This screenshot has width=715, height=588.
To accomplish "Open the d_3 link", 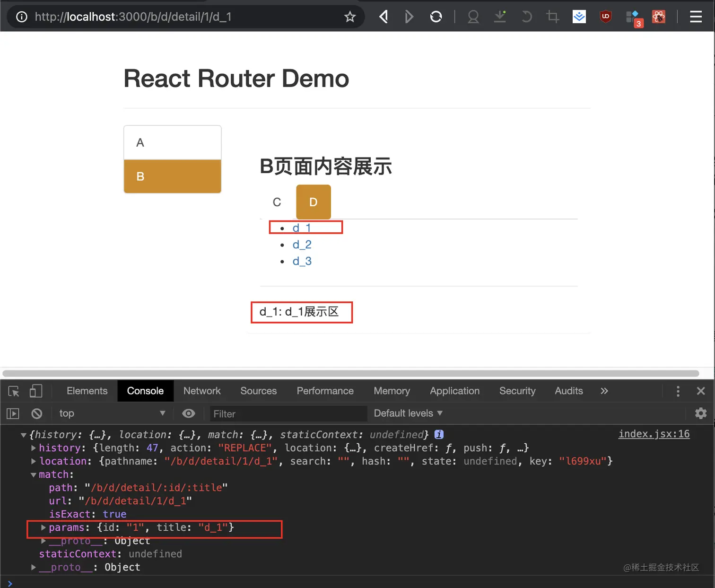I will coord(302,261).
